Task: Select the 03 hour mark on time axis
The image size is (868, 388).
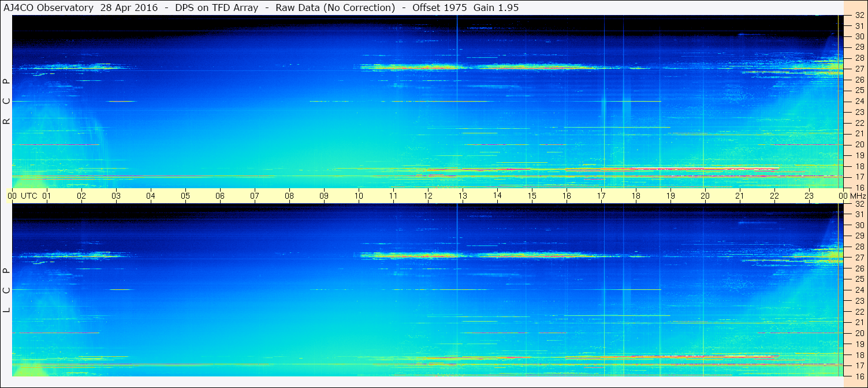Action: tap(116, 196)
